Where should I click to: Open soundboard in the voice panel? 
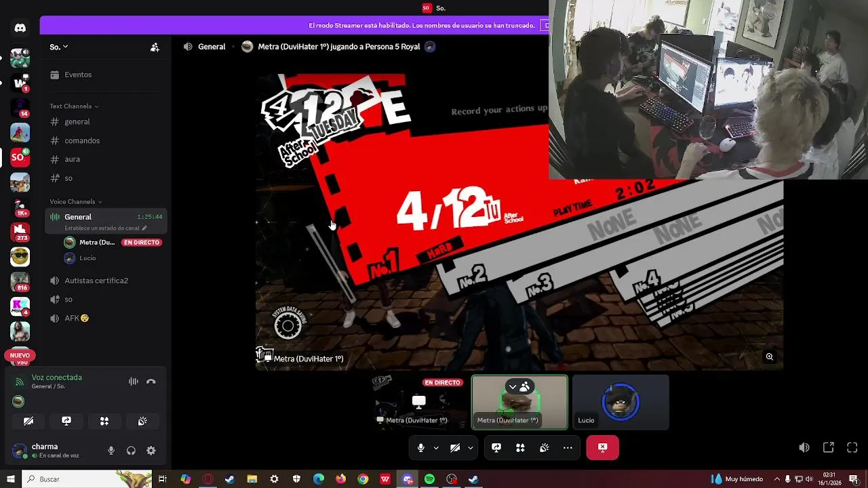tap(142, 421)
